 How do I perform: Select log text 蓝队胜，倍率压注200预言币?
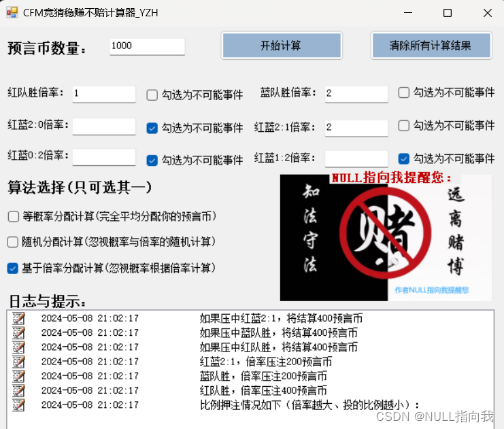click(x=263, y=376)
